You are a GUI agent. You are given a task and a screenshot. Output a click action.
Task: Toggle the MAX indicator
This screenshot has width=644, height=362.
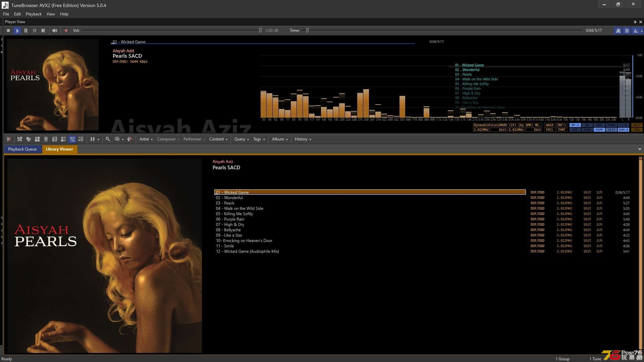(599, 125)
